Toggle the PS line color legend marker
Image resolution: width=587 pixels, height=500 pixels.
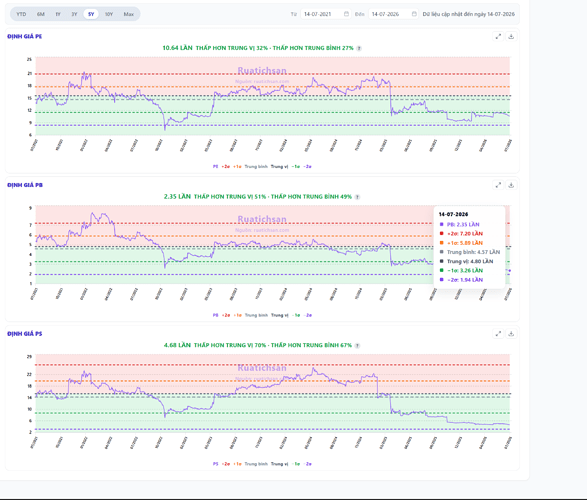[x=215, y=464]
